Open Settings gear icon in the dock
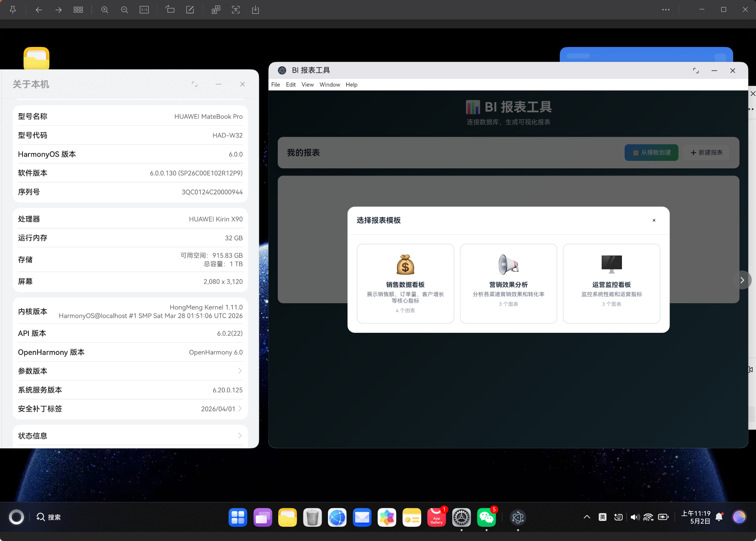 point(462,517)
